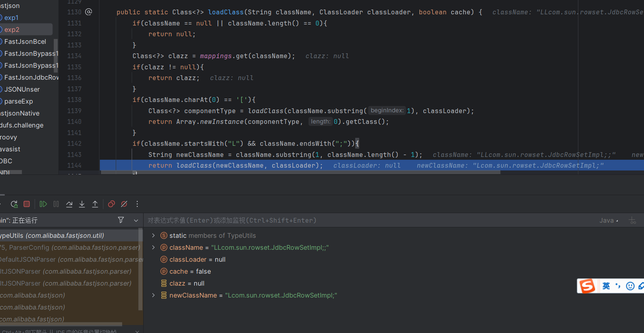The width and height of the screenshot is (644, 333).
Task: Rerun the debug session
Action: coord(14,204)
